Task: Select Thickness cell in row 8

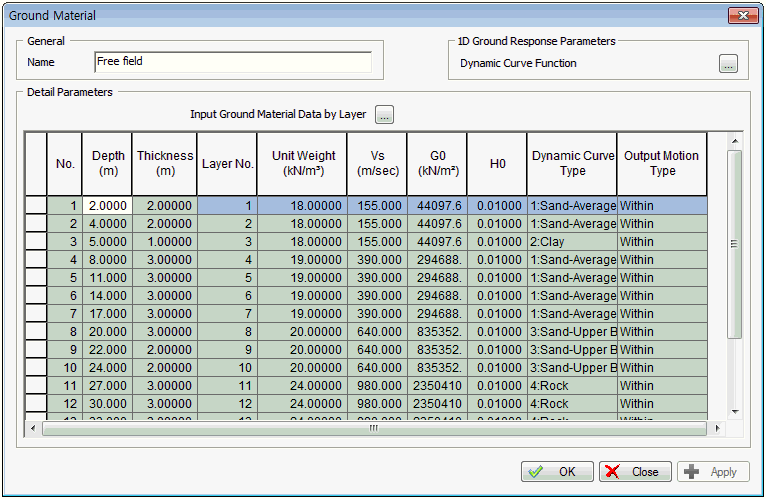Action: pos(164,331)
